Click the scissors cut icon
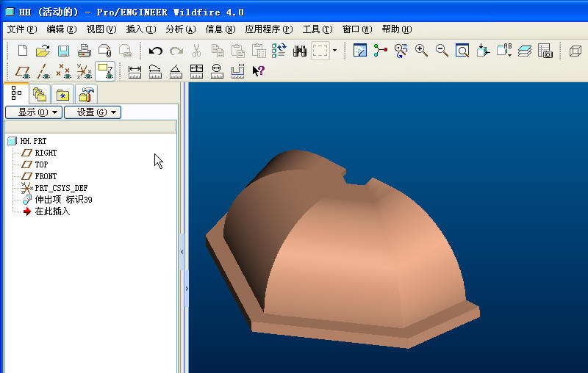This screenshot has height=373, width=588. coord(196,50)
